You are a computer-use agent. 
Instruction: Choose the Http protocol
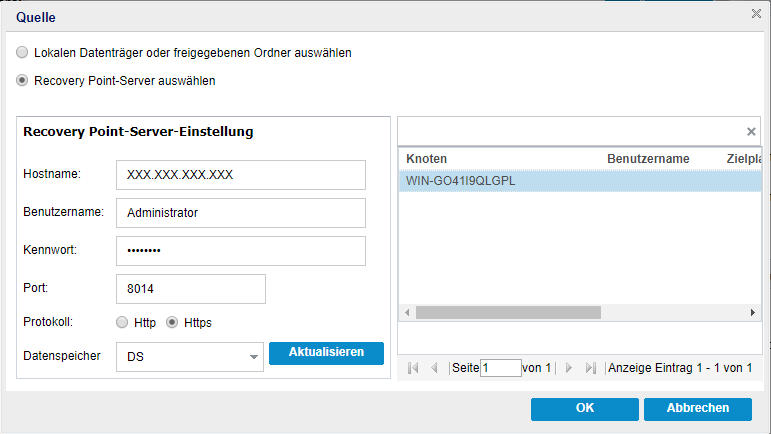point(122,322)
